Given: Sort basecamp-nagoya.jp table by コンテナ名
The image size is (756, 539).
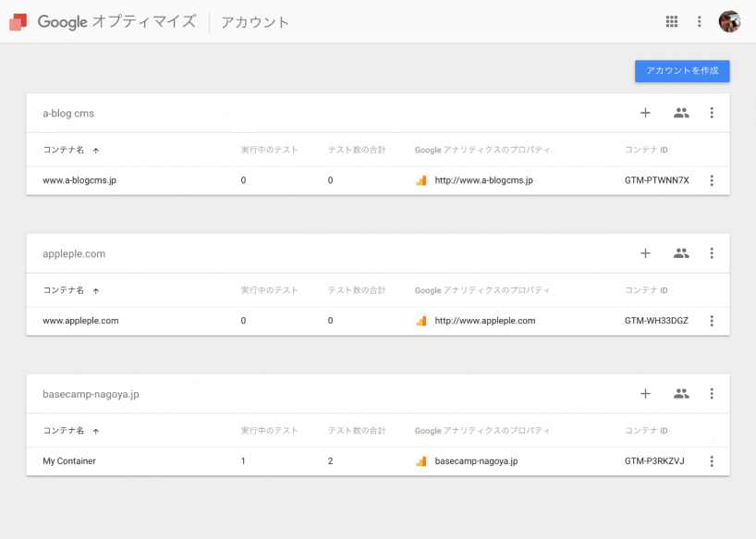Looking at the screenshot, I should 64,431.
